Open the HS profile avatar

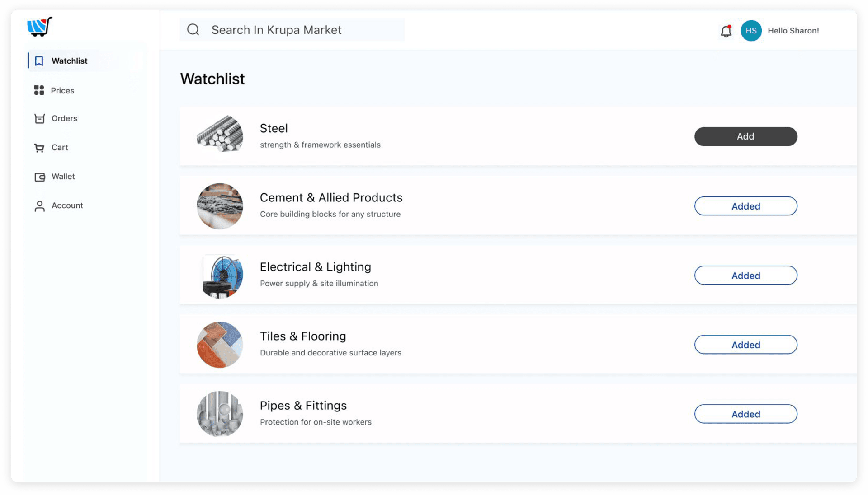pyautogui.click(x=751, y=31)
